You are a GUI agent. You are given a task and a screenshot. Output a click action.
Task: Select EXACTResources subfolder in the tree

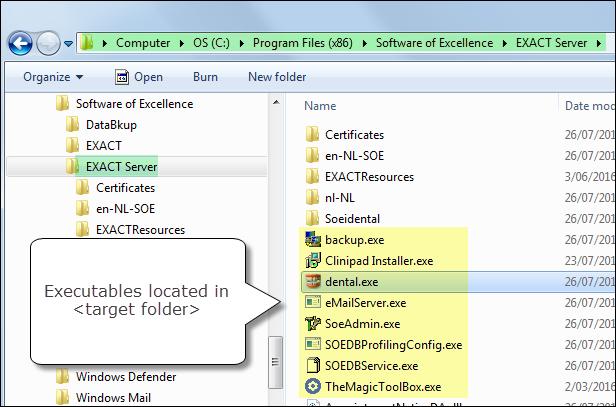140,230
